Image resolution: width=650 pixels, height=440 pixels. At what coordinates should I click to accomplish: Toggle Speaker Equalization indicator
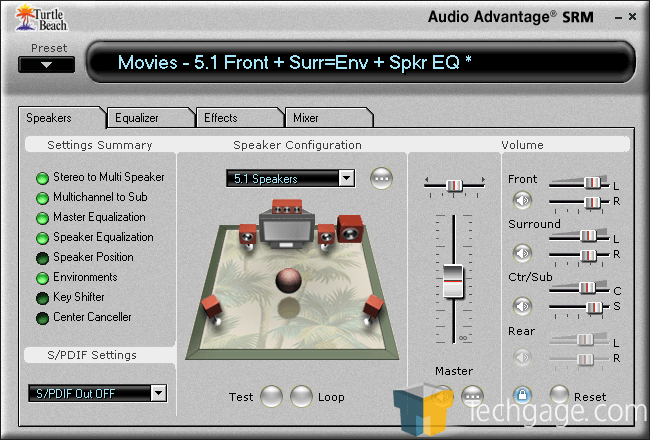point(42,238)
